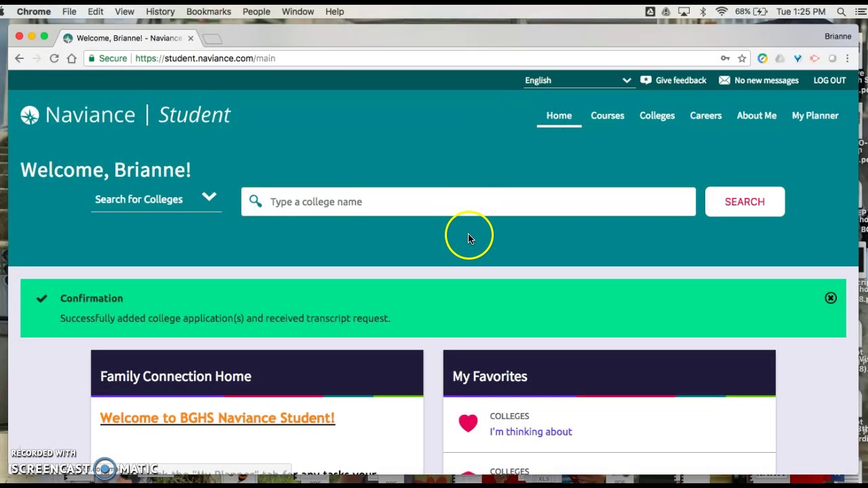Screen dimensions: 868x488
Task: Bookmark this page with the star icon
Action: click(742, 58)
